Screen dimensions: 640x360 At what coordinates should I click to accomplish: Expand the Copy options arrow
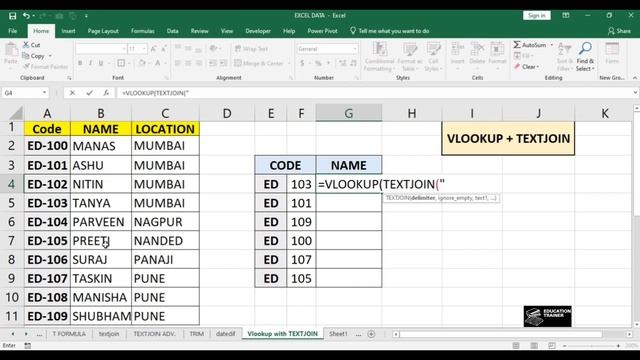pos(50,56)
